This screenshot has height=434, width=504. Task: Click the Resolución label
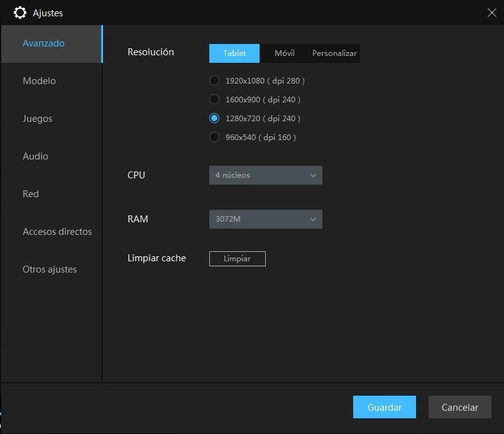pyautogui.click(x=150, y=52)
